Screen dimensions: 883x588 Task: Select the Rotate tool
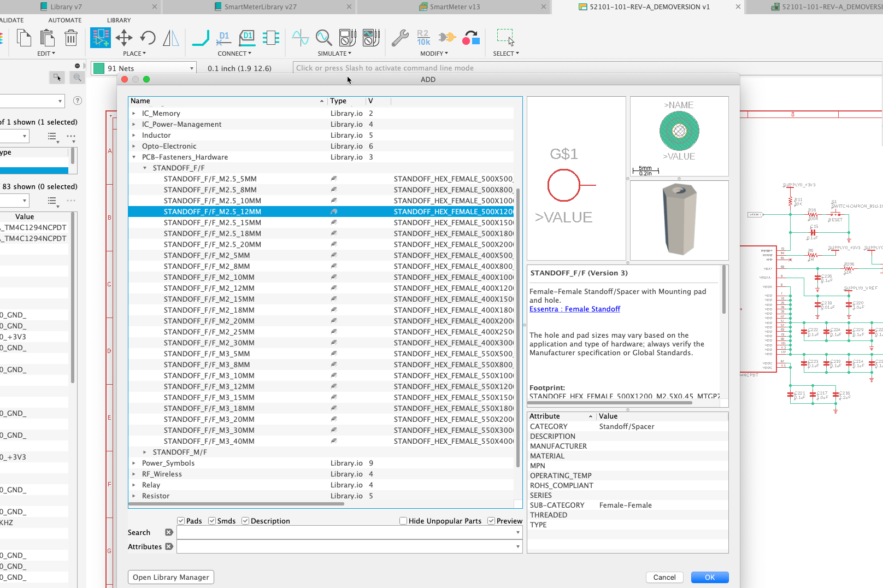[148, 38]
